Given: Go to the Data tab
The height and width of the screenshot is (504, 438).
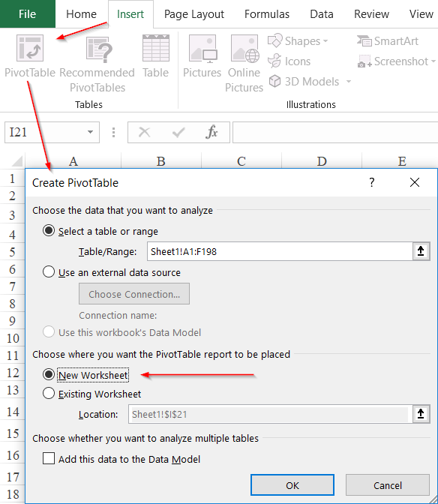Looking at the screenshot, I should [322, 14].
